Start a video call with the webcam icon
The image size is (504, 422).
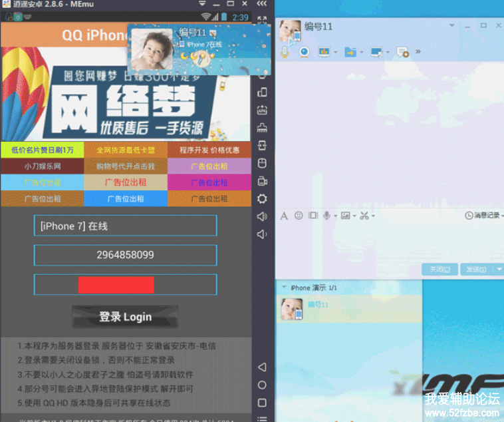coord(304,52)
